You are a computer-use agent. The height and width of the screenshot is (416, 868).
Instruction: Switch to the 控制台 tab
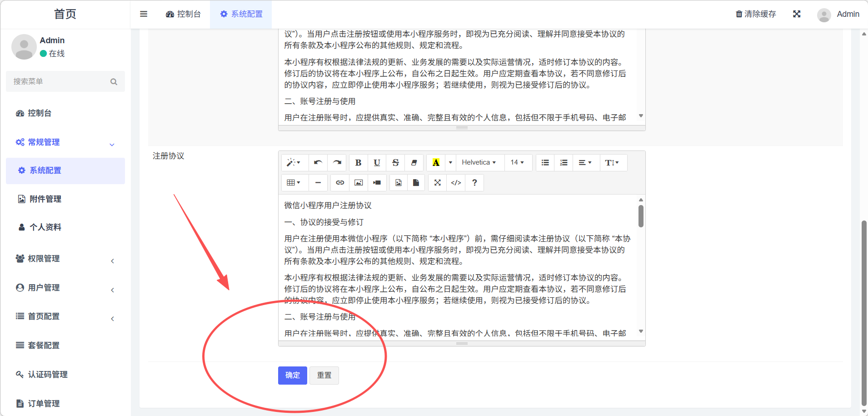183,14
